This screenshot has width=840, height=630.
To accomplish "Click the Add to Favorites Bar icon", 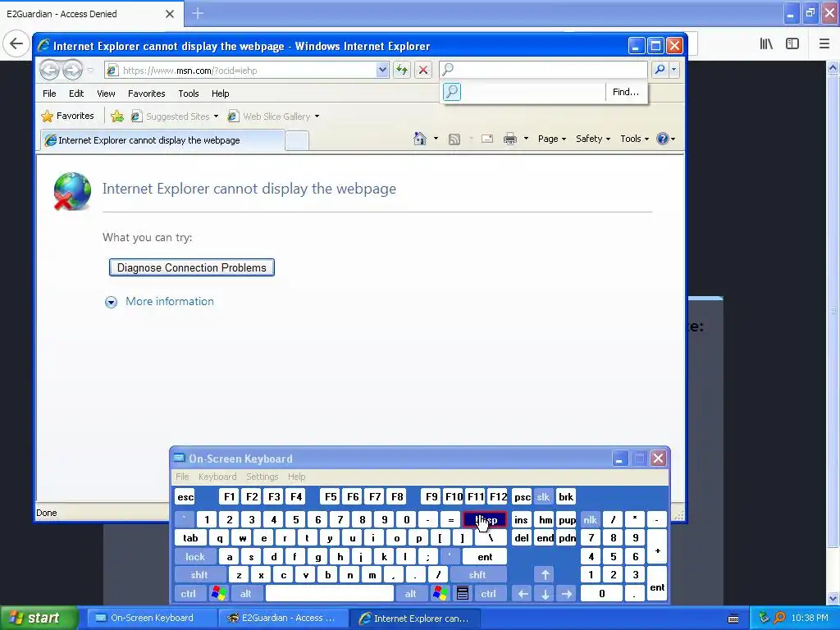I will click(x=117, y=116).
